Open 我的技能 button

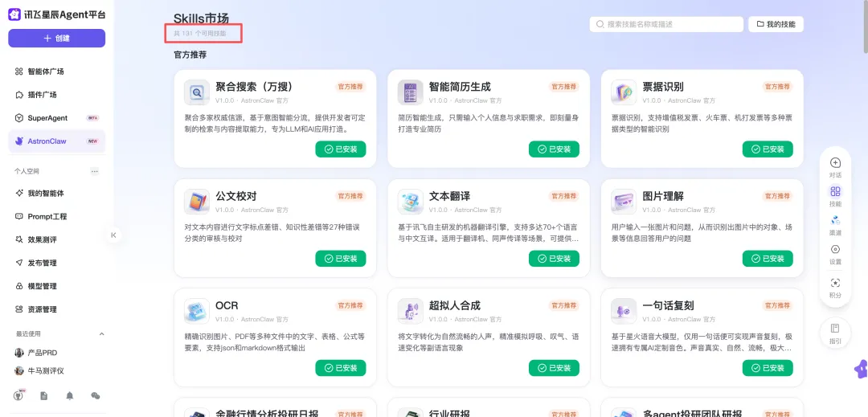pyautogui.click(x=776, y=24)
